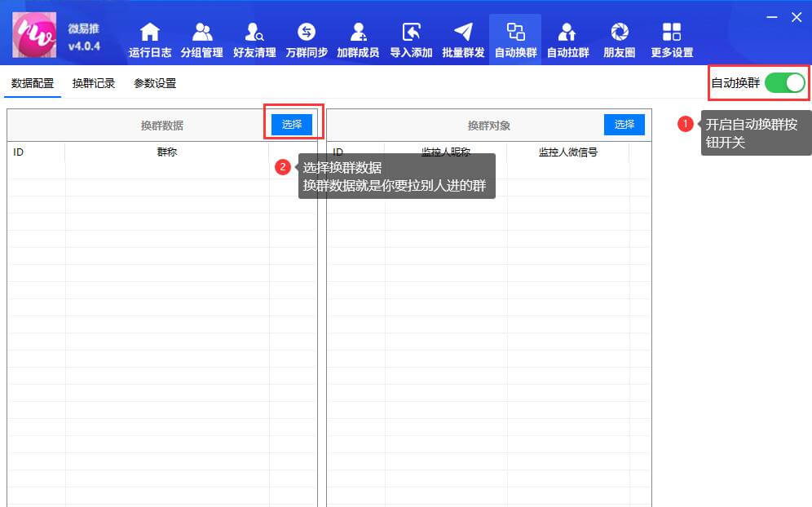Open the 批量群发 tool
The height and width of the screenshot is (507, 812).
[x=462, y=37]
